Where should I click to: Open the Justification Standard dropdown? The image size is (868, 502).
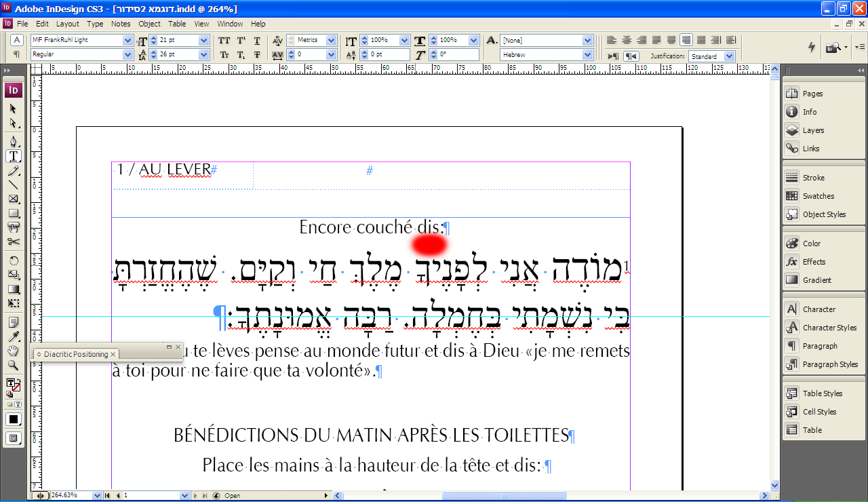click(x=730, y=57)
